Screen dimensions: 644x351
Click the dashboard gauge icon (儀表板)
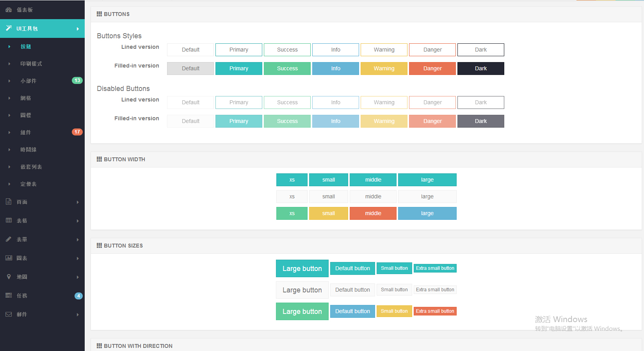point(9,10)
